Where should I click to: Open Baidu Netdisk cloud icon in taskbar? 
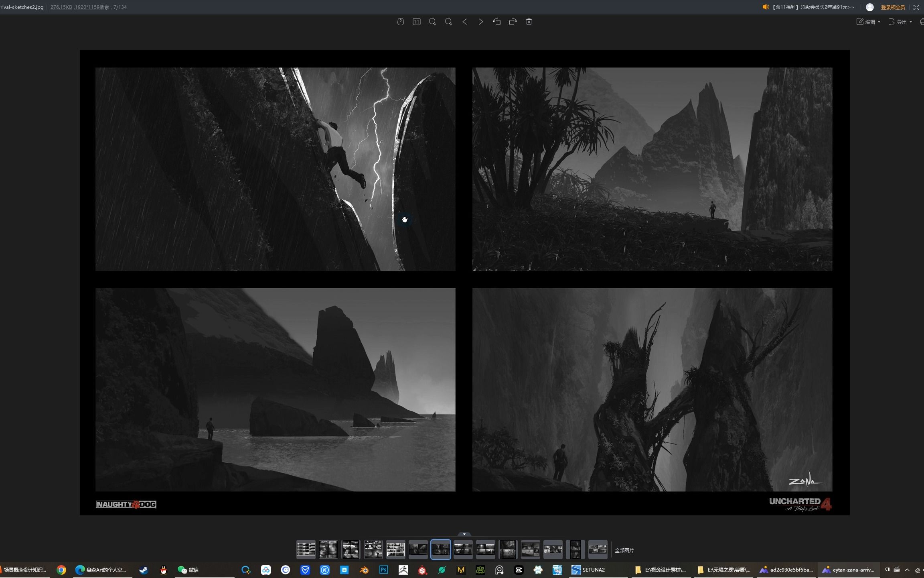265,570
